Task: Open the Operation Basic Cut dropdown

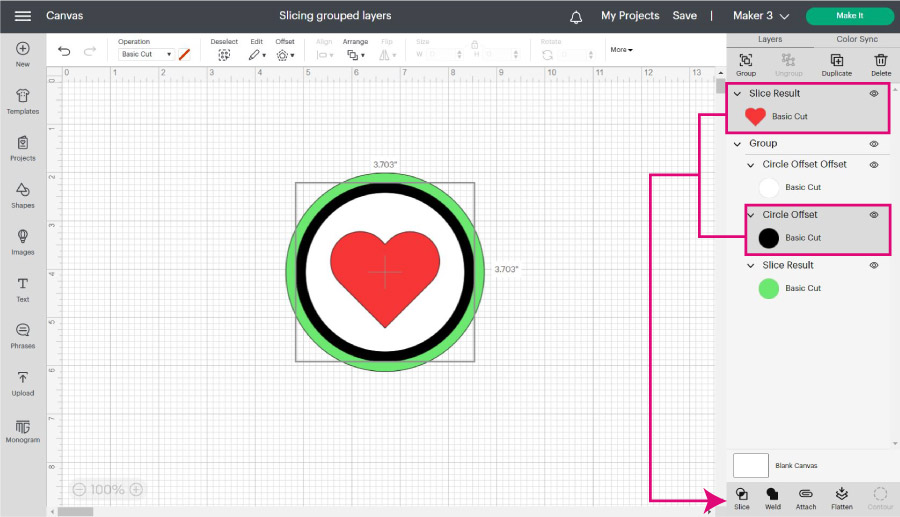Action: 146,54
